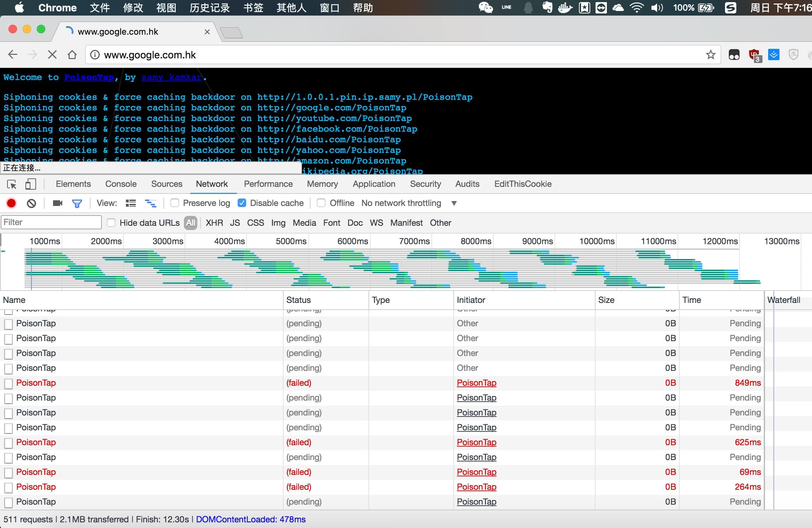Uncheck the Disable cache checkbox
812x528 pixels.
click(x=242, y=203)
